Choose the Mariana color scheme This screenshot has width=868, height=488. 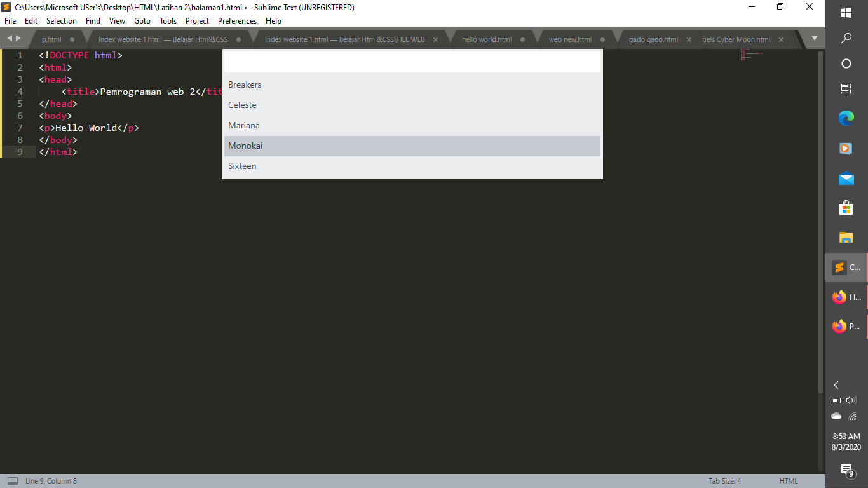pyautogui.click(x=412, y=125)
